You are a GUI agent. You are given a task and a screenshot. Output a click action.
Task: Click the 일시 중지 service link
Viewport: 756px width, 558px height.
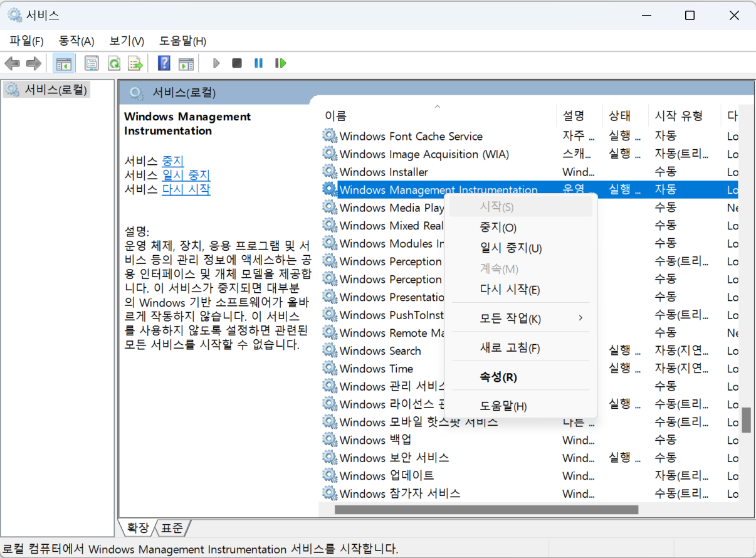(x=186, y=176)
